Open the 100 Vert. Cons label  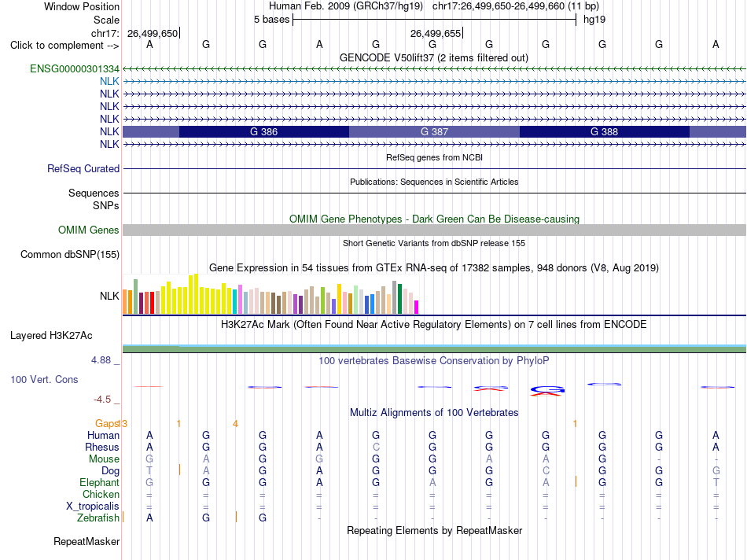point(44,379)
